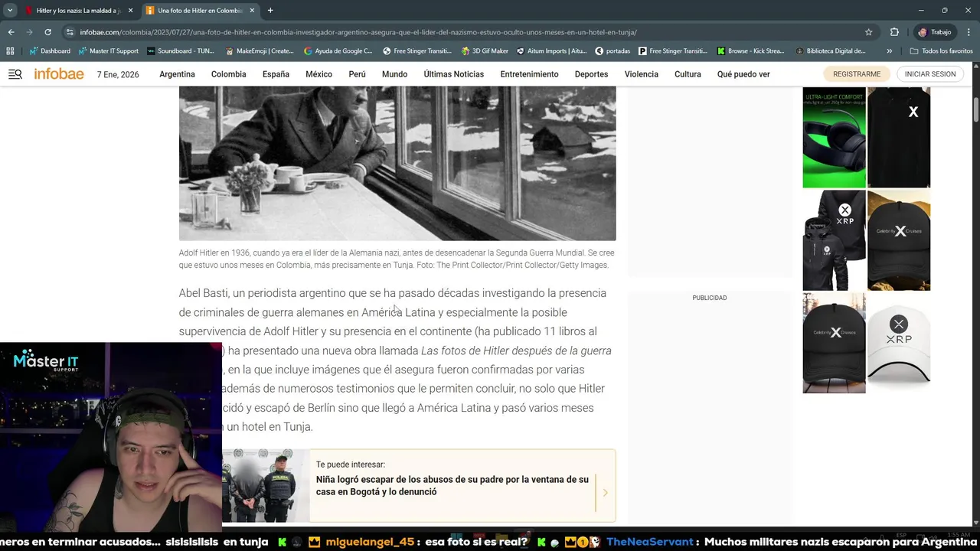This screenshot has height=551, width=980.
Task: Open the Cultura section
Action: click(688, 74)
